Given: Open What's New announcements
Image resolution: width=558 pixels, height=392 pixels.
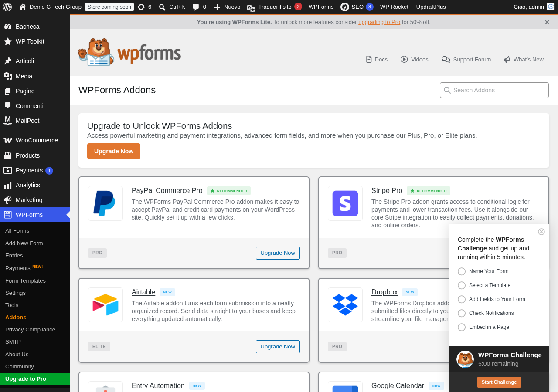Looking at the screenshot, I should click(524, 59).
